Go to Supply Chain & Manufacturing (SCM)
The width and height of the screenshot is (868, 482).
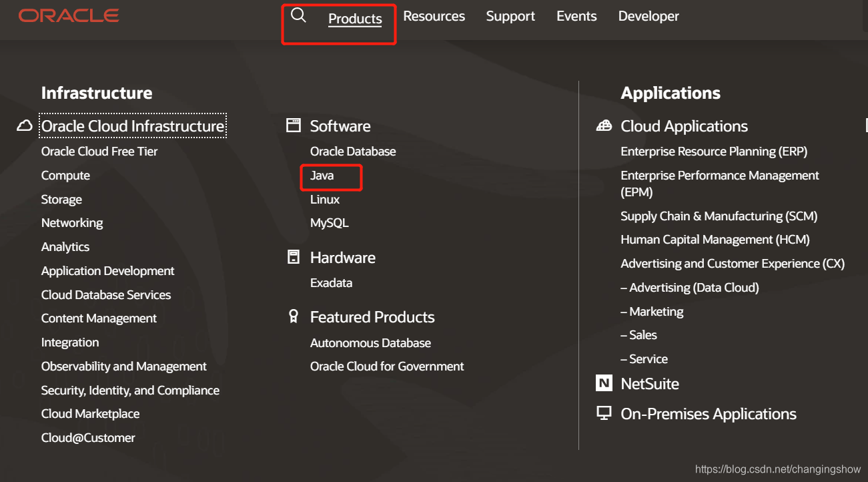pos(719,216)
